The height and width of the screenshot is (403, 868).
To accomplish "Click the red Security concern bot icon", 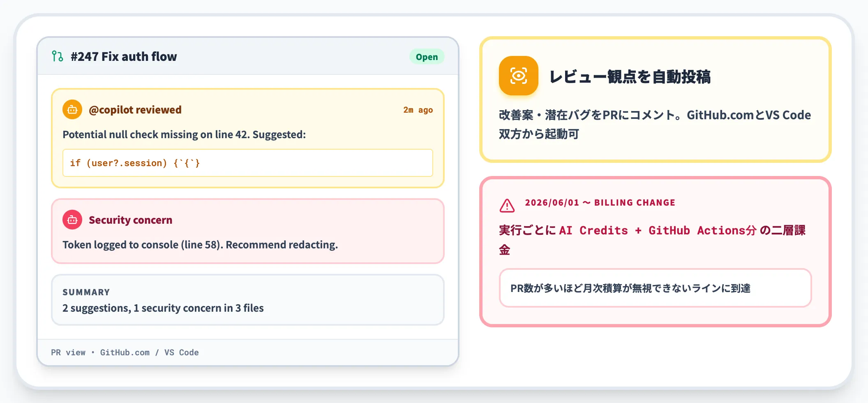I will pos(72,220).
